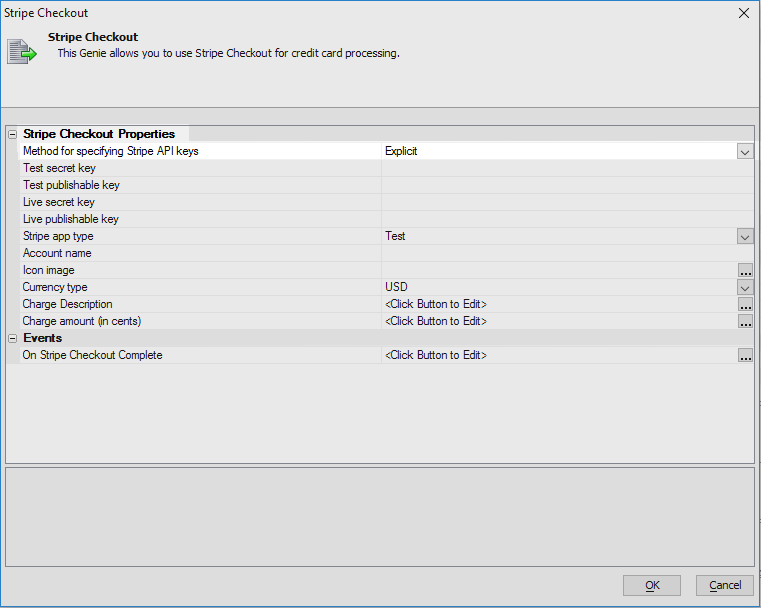Select the 'Charge Description' label
This screenshot has width=761, height=608.
click(67, 304)
